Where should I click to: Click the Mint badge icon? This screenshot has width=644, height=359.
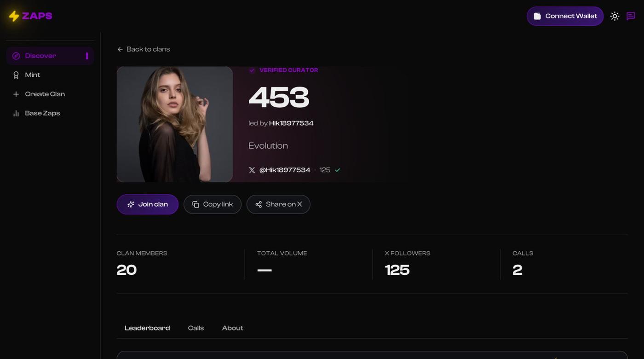click(16, 75)
